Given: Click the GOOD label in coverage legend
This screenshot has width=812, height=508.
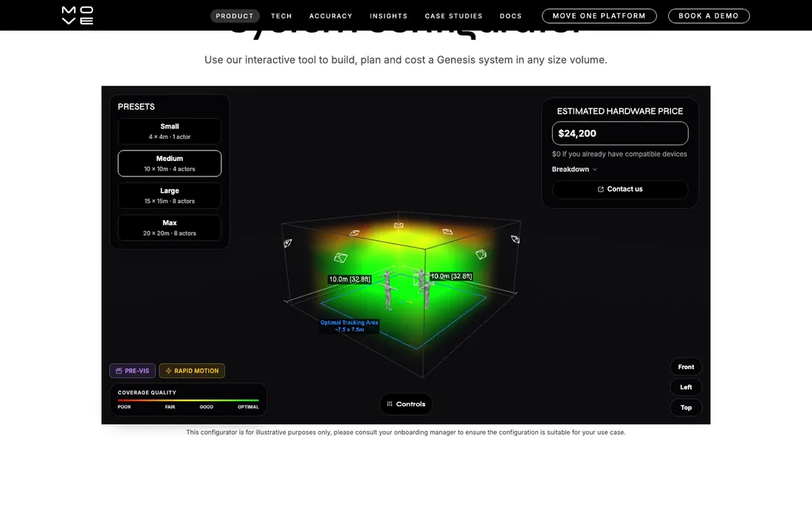Looking at the screenshot, I should (x=206, y=407).
